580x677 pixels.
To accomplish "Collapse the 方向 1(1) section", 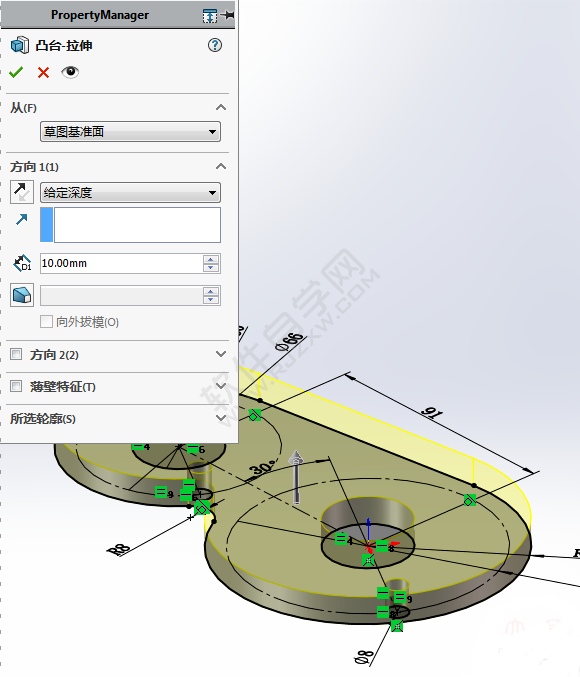I will 221,166.
